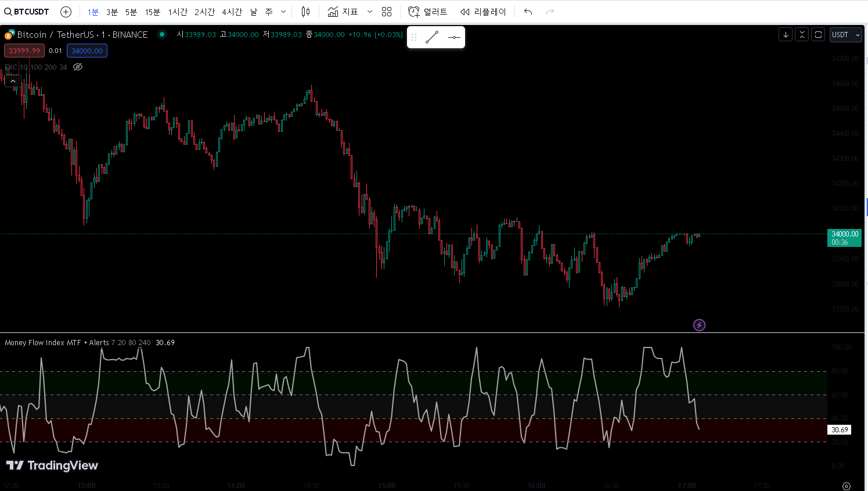Select the horizontal line drawing tool

click(454, 37)
